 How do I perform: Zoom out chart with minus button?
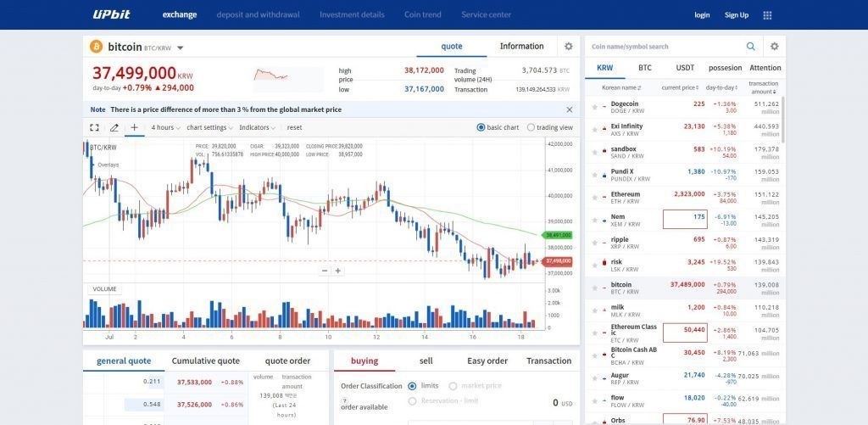tap(325, 271)
